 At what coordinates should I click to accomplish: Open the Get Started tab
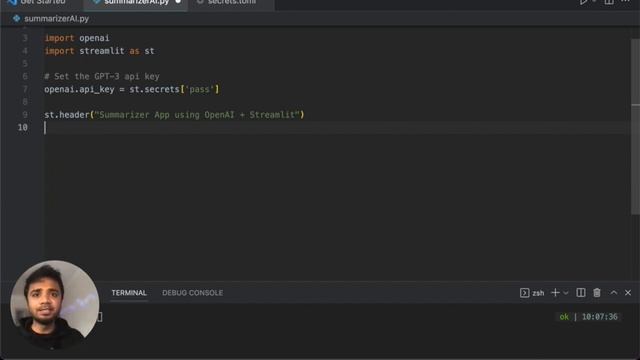(41, 3)
